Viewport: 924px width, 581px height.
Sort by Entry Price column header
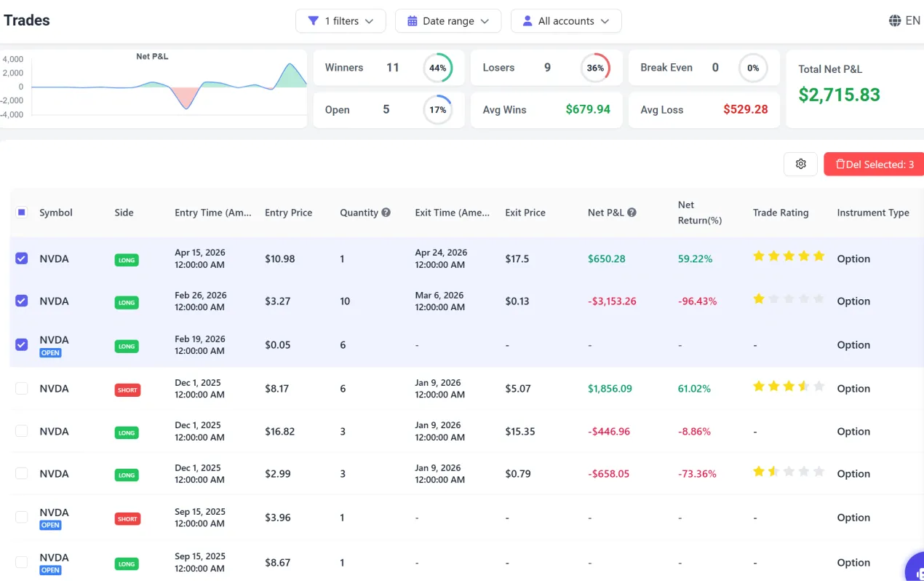coord(289,213)
